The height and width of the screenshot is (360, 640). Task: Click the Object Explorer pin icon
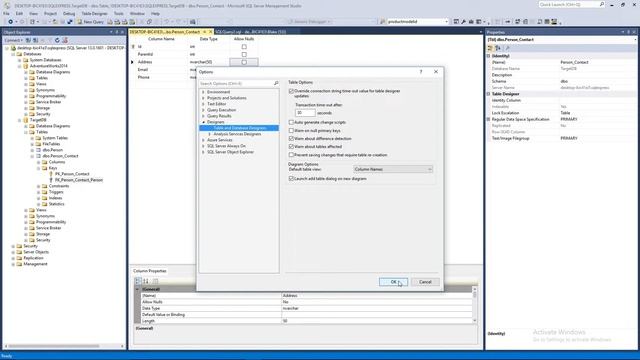tap(117, 32)
